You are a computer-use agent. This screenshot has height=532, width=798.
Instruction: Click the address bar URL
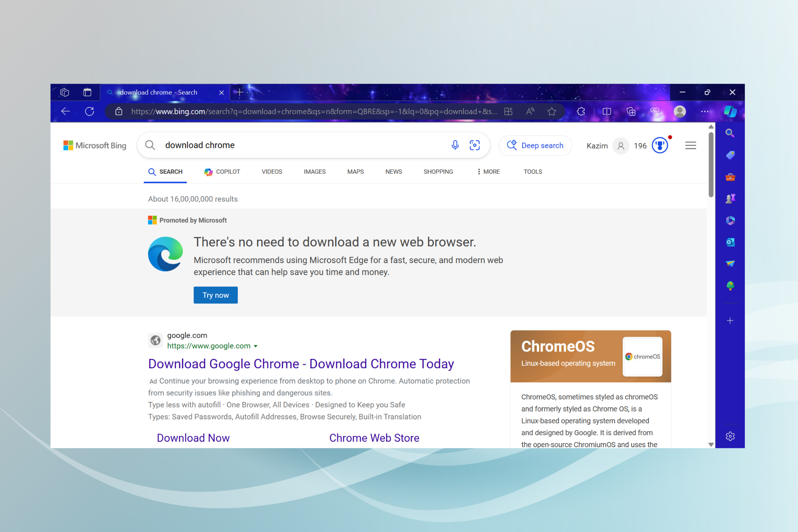(x=314, y=111)
